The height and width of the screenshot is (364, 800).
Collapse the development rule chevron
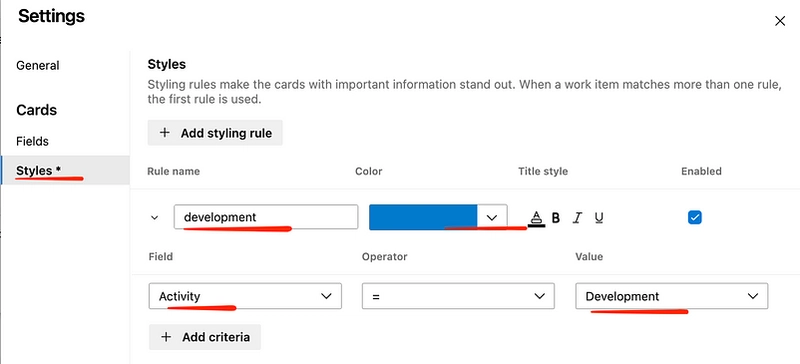click(x=155, y=218)
